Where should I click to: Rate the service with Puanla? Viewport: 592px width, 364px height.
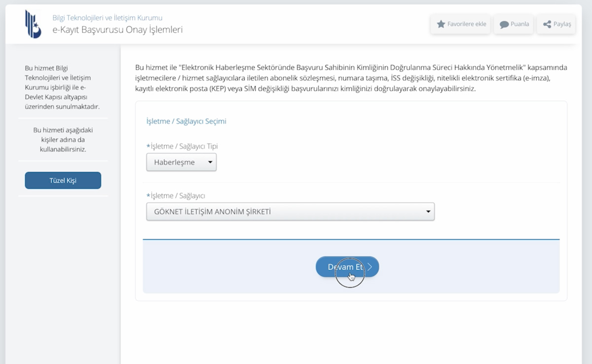515,24
